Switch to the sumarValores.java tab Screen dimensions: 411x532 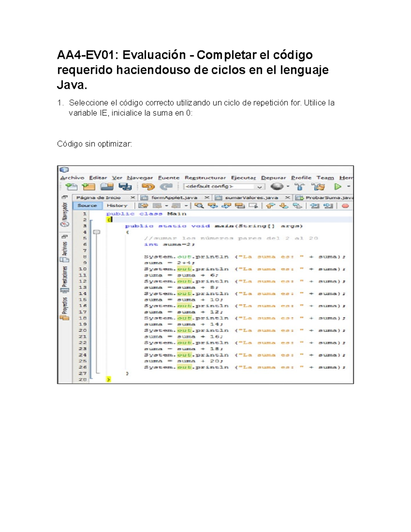[249, 198]
